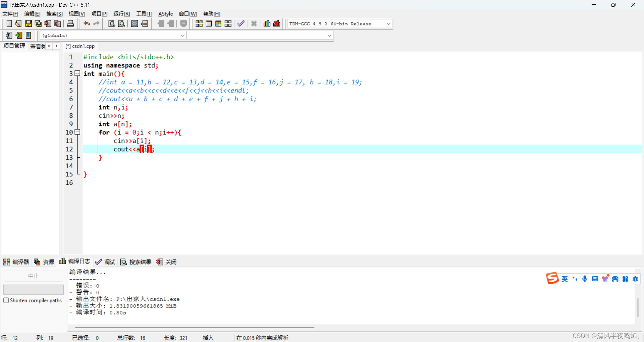644x342 pixels.
Task: Delete profiling information icon
Action: click(277, 23)
